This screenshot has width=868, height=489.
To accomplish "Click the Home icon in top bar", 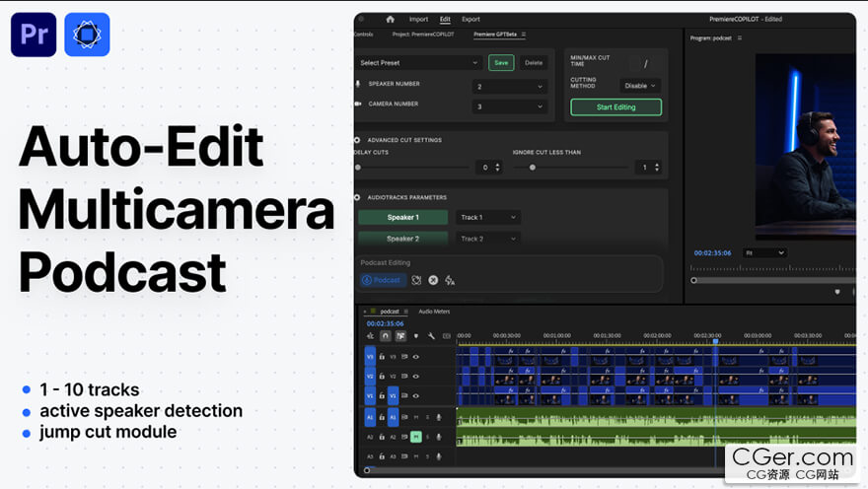I will (390, 19).
